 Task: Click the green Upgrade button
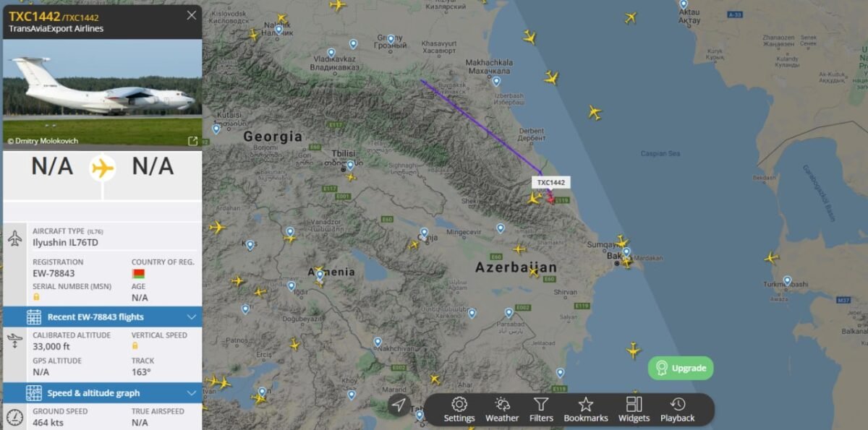pos(681,368)
